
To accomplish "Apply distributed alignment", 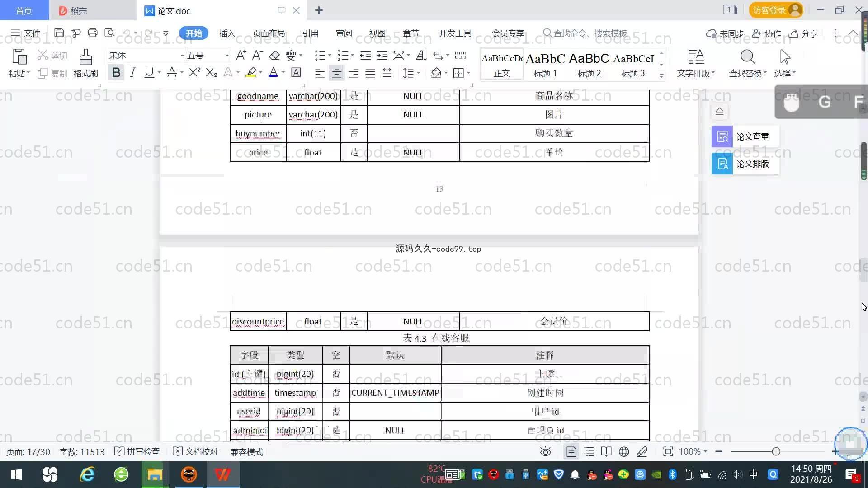I will tap(387, 73).
